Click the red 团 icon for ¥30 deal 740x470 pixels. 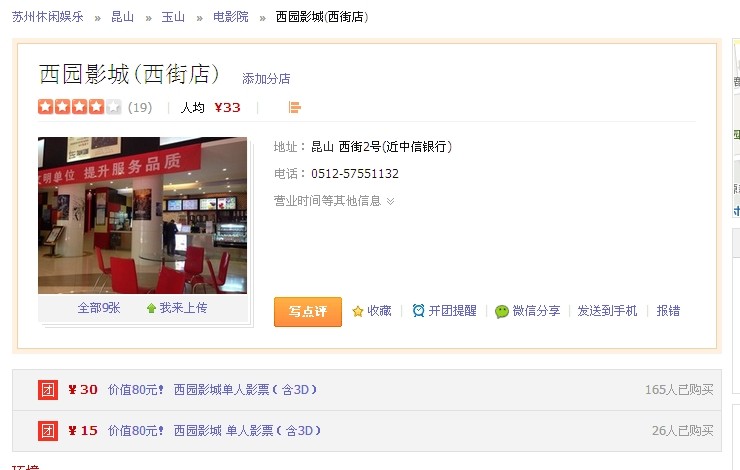(x=48, y=390)
